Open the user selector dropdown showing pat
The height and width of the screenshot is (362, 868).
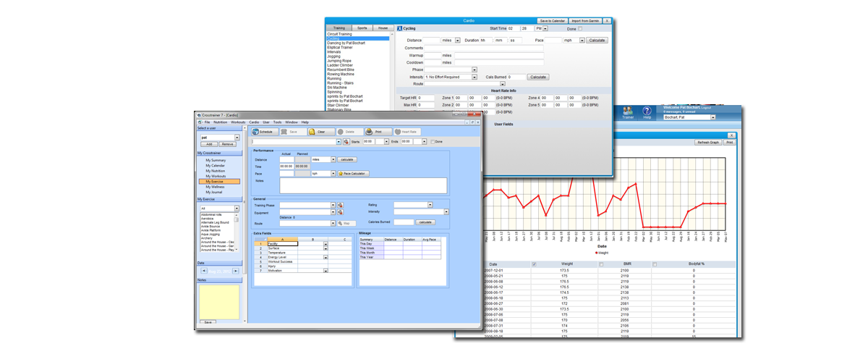point(237,138)
